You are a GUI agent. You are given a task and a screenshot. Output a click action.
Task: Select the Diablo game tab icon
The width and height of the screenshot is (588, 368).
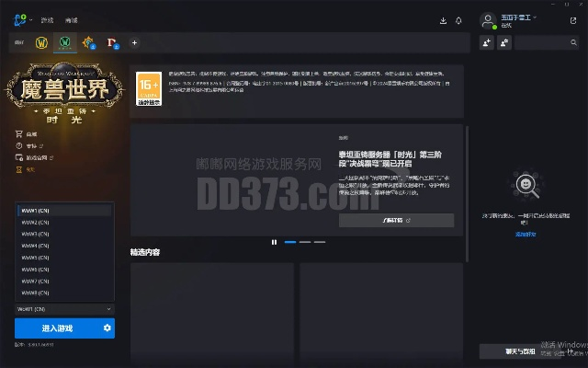tap(112, 43)
